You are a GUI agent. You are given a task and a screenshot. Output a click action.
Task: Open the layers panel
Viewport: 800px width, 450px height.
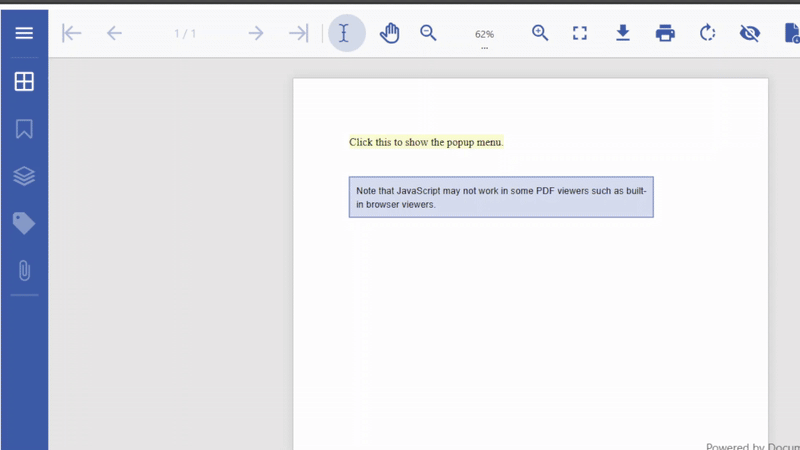coord(24,176)
